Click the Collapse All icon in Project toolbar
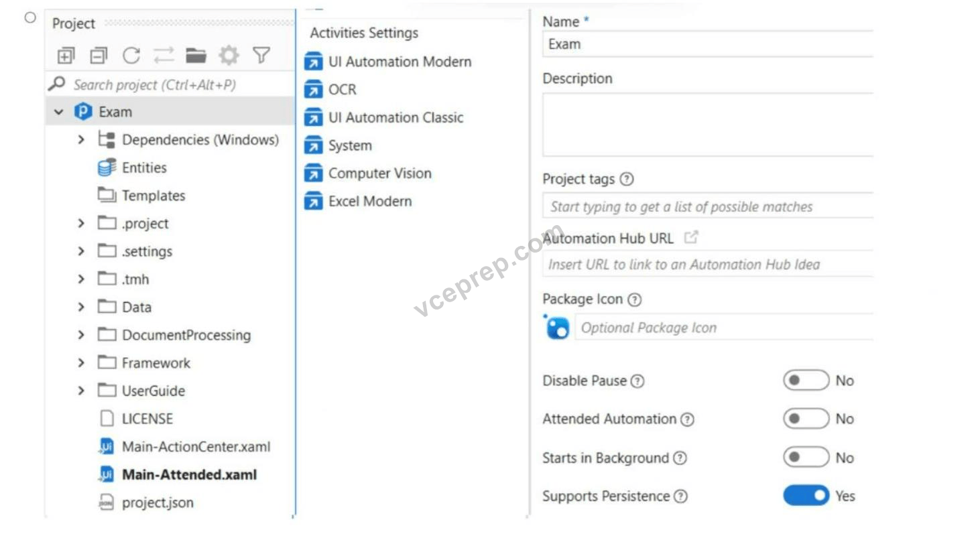Viewport: 980px width, 542px height. point(99,56)
